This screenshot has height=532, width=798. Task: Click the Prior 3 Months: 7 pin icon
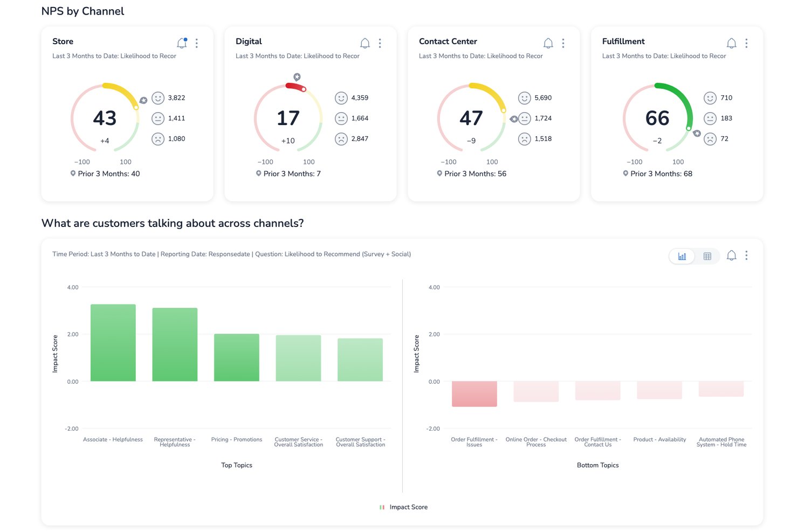click(259, 174)
